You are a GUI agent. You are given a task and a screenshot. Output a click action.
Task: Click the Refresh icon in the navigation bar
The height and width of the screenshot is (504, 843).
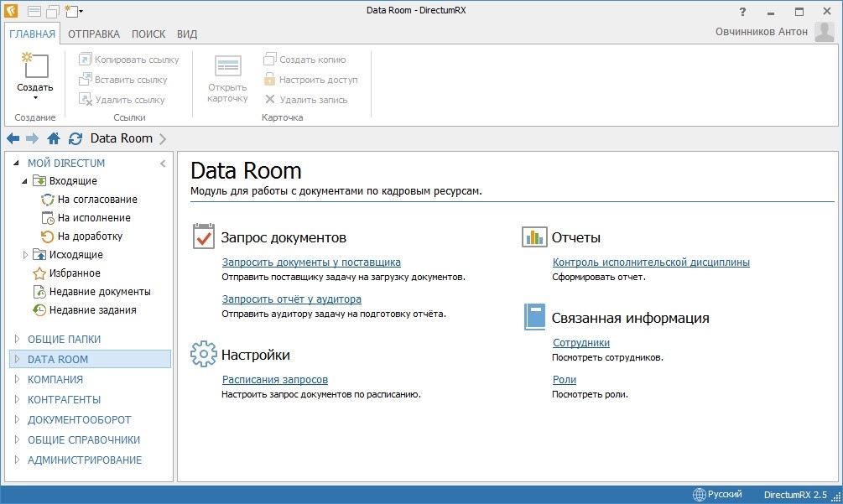click(75, 138)
